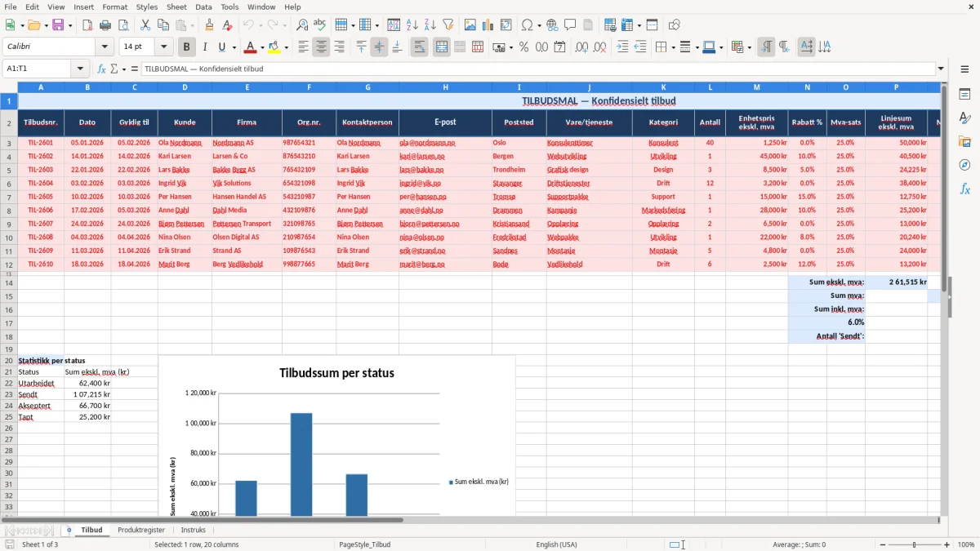Image resolution: width=980 pixels, height=551 pixels.
Task: Click the Define Print Area icon
Action: 610,25
